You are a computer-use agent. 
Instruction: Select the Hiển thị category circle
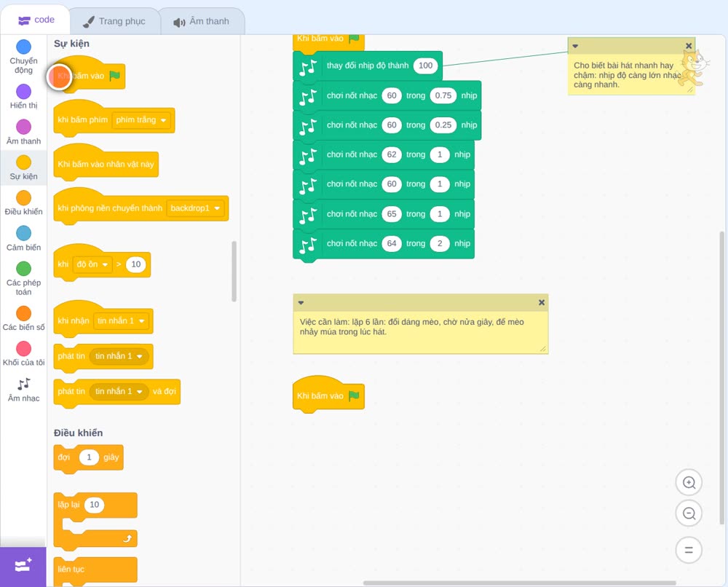pyautogui.click(x=24, y=92)
